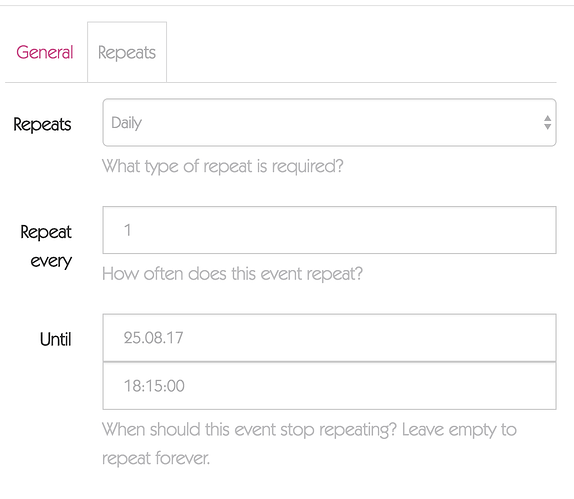Focus the Until time field

point(329,386)
